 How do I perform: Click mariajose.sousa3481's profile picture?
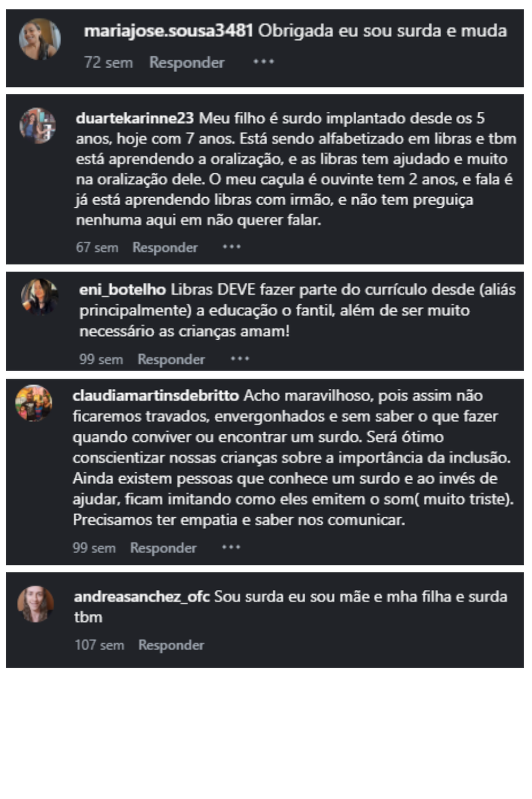(40, 39)
